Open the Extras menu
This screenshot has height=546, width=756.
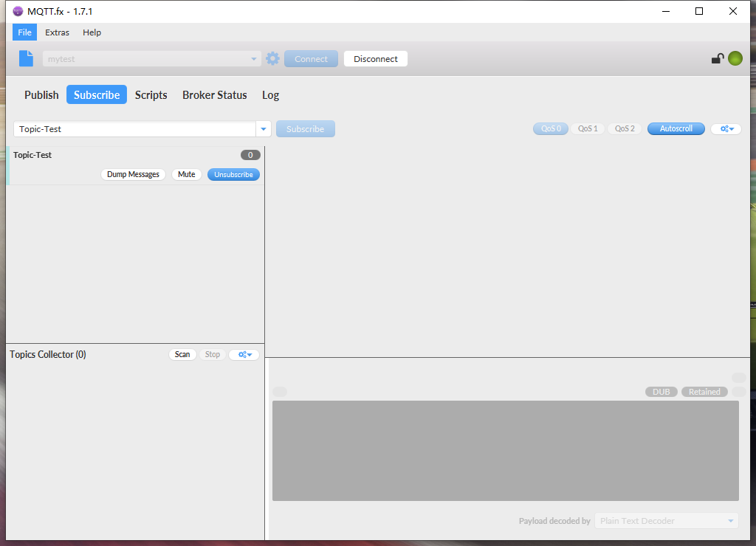(57, 32)
